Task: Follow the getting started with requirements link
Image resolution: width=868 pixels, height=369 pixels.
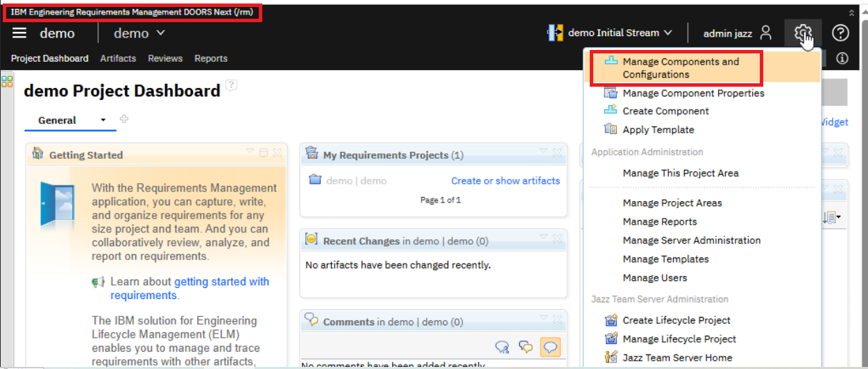Action: (x=221, y=282)
